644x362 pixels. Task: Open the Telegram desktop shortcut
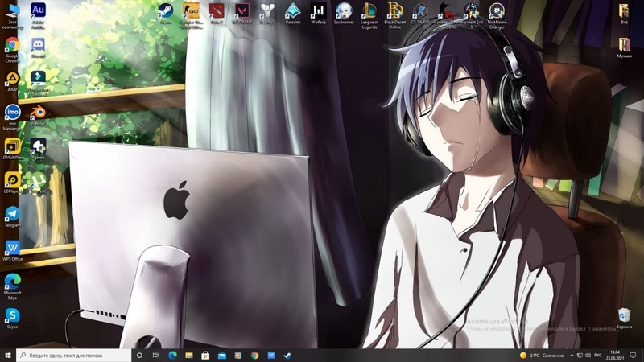tap(12, 214)
